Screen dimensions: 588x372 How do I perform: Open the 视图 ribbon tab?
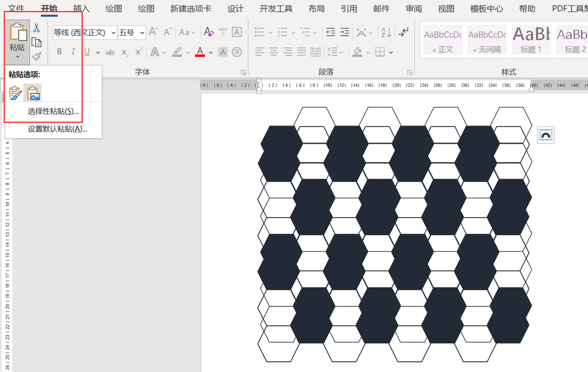click(x=446, y=9)
